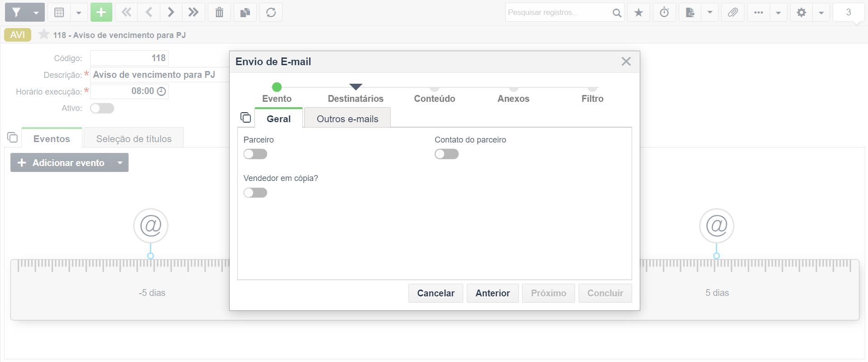
Task: Click the Descrição text field
Action: point(160,75)
